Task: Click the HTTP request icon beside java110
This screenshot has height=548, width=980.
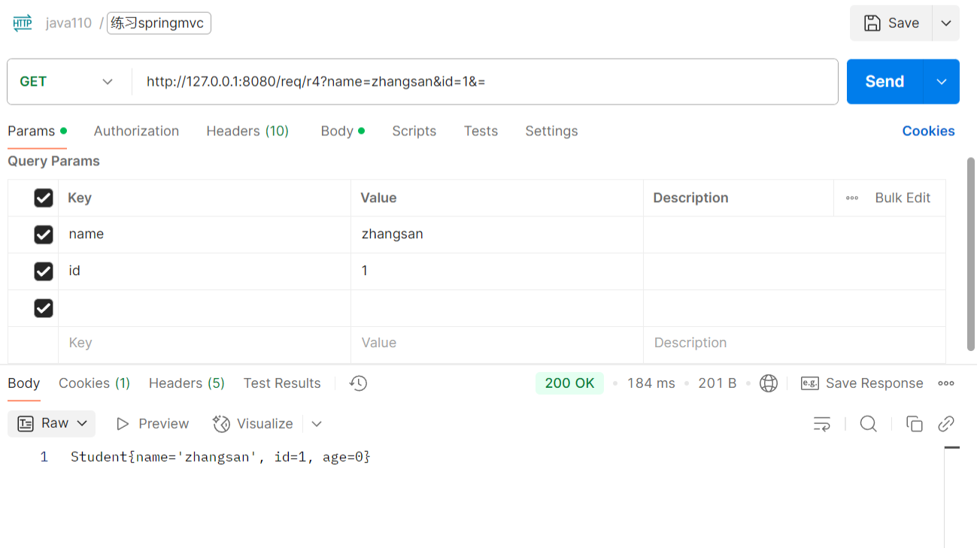Action: pos(23,23)
